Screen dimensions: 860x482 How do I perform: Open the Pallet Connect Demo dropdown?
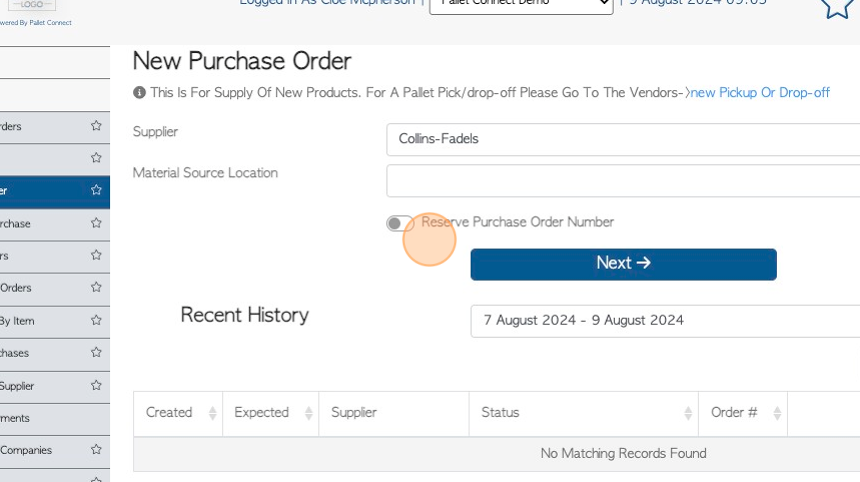521,4
